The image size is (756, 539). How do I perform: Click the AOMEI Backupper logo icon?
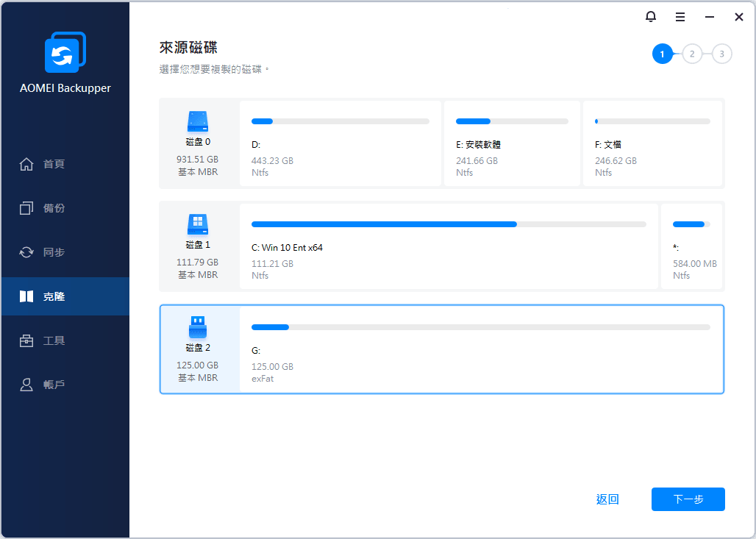tap(65, 52)
